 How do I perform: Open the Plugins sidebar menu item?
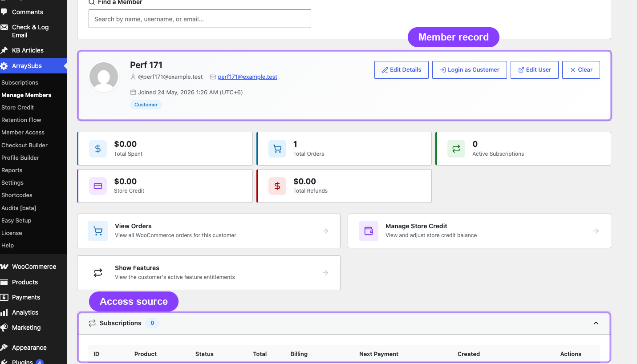[x=22, y=361]
